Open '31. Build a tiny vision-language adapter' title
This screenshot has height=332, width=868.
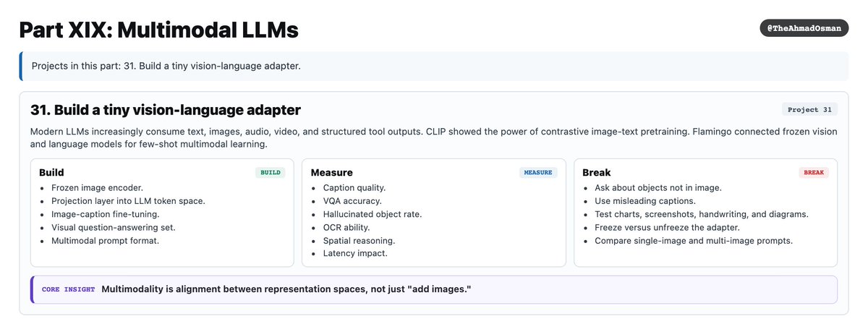click(166, 110)
